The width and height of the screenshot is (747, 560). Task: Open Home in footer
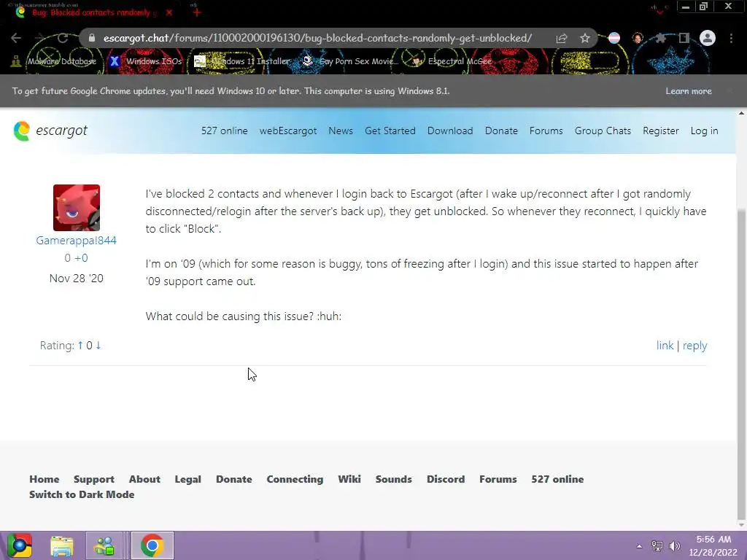(44, 479)
